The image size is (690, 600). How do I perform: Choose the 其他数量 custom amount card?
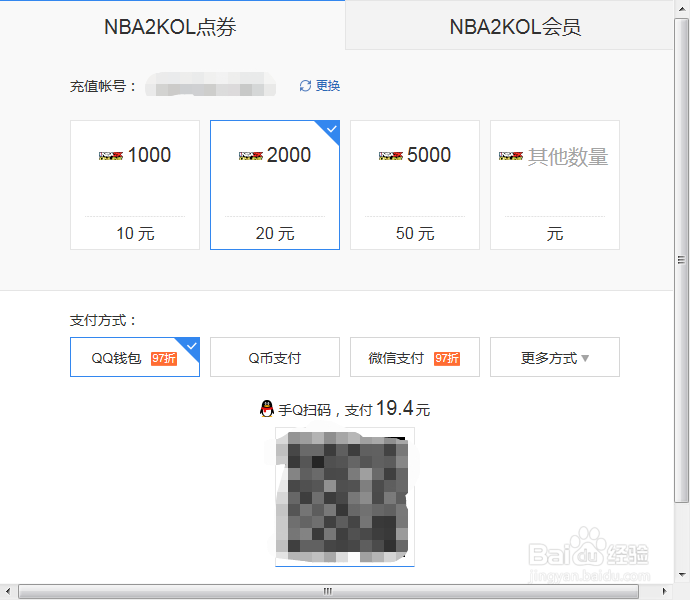[x=555, y=185]
